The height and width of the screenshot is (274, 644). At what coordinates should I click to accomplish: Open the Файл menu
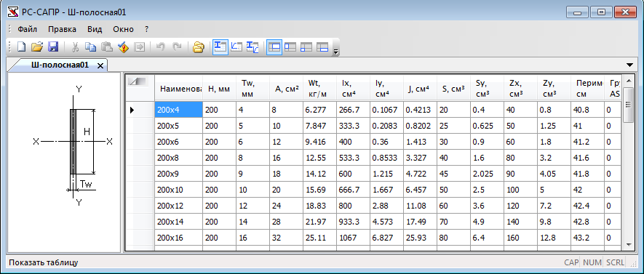[27, 29]
